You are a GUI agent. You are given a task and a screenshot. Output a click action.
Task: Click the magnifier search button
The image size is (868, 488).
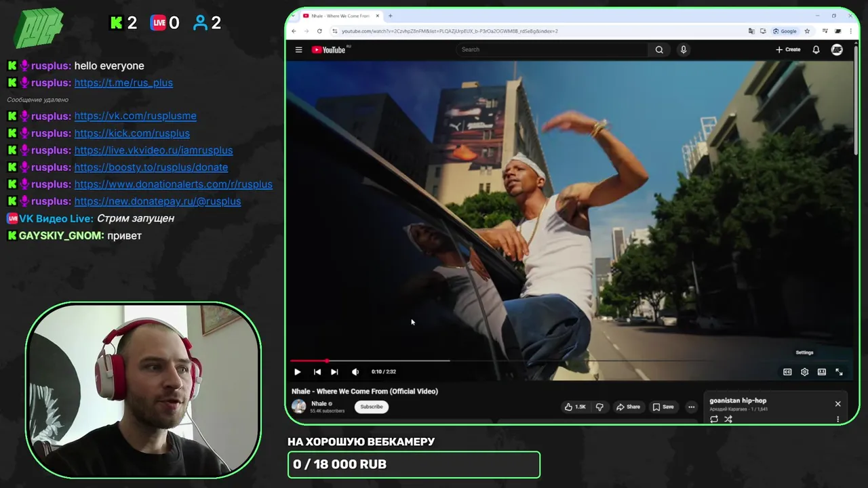[659, 49]
